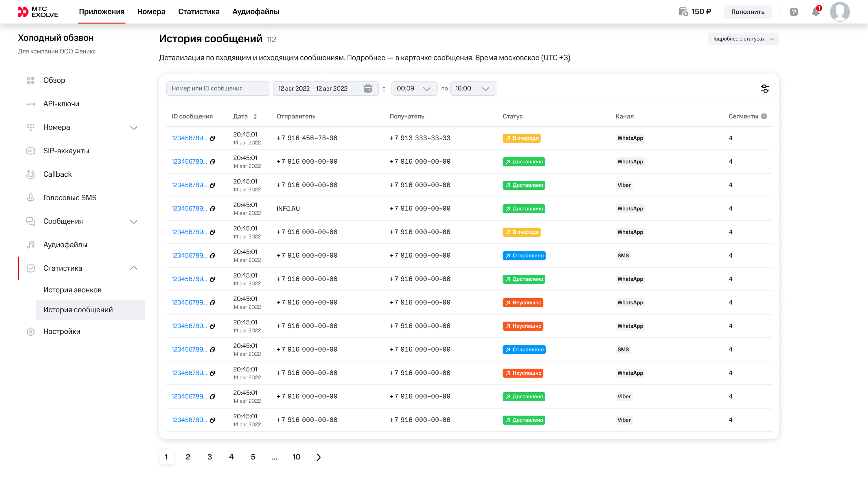Open the end time 18:00 dropdown
The image size is (868, 488).
(x=473, y=88)
